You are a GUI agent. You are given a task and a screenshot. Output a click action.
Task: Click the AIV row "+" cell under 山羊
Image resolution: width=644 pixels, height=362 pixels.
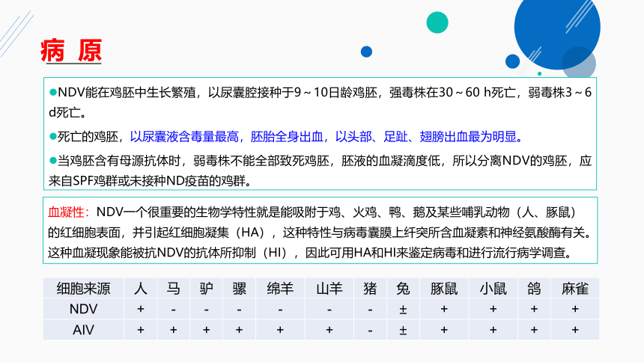329,330
